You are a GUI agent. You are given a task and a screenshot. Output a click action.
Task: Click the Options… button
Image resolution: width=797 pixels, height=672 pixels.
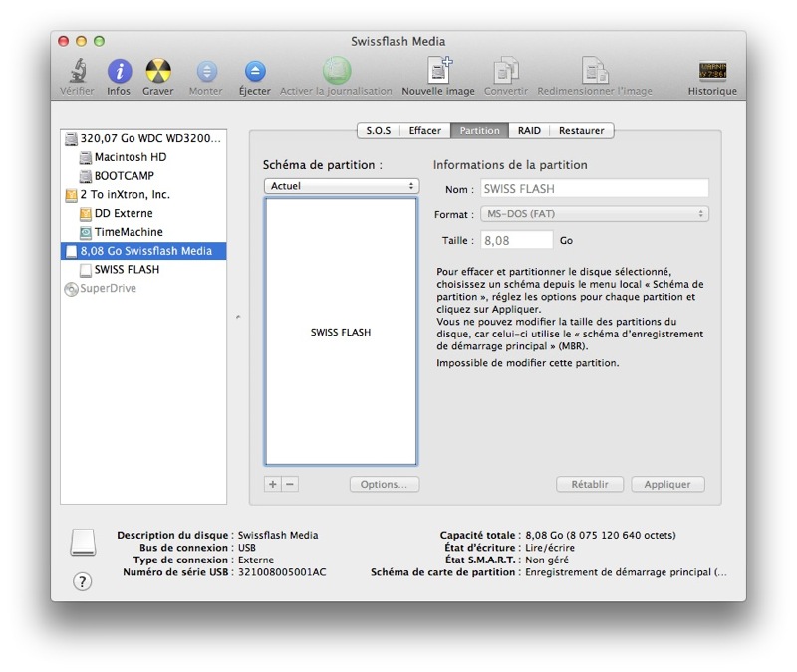point(384,485)
